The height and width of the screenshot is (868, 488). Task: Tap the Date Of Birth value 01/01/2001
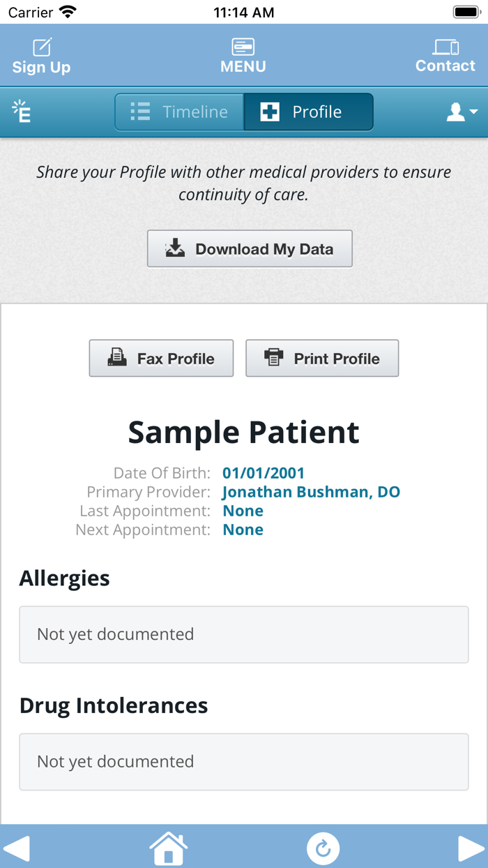coord(264,473)
